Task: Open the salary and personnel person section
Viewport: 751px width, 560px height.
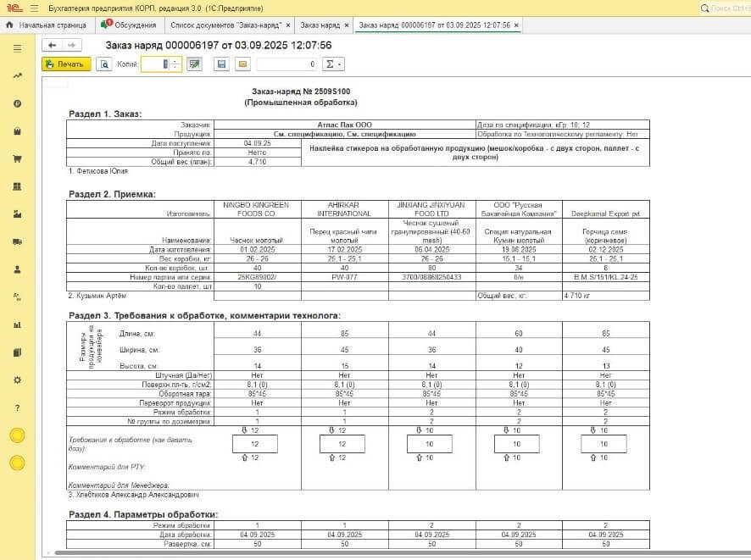Action: pos(17,269)
